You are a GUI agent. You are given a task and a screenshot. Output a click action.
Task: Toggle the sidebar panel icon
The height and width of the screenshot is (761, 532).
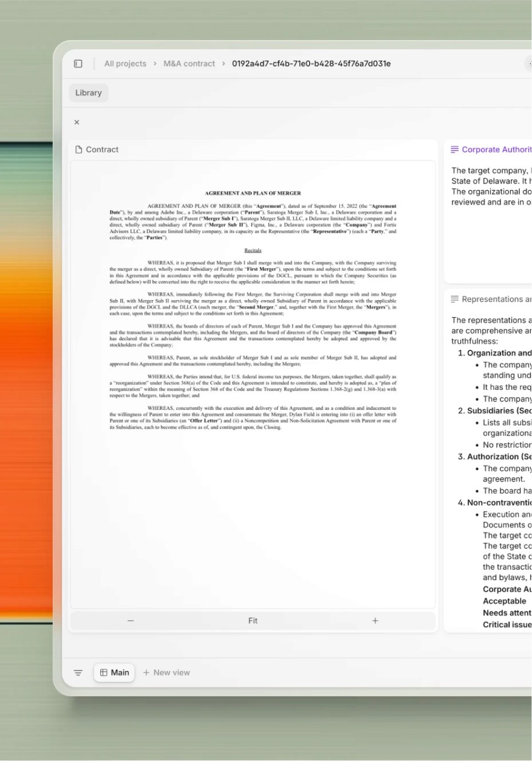pos(78,64)
